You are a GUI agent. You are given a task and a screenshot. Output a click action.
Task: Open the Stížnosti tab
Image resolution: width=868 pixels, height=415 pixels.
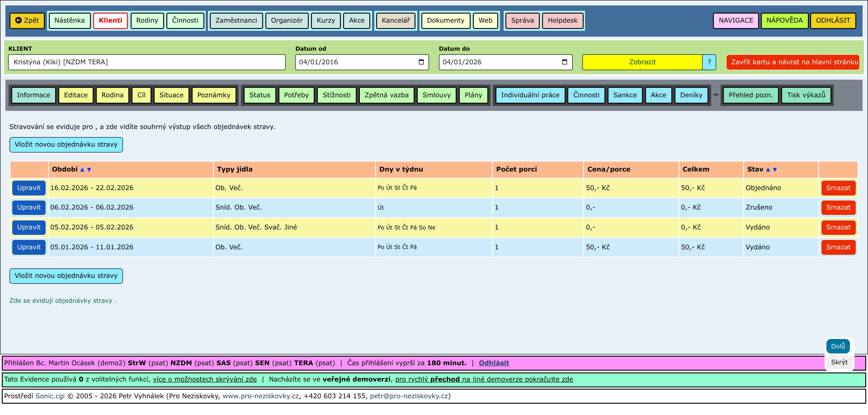(337, 95)
